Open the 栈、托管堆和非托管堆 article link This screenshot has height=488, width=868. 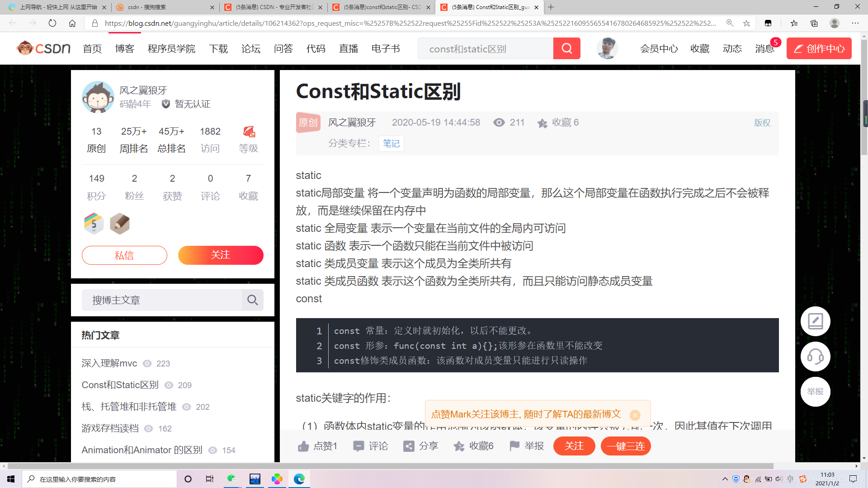[x=129, y=407]
